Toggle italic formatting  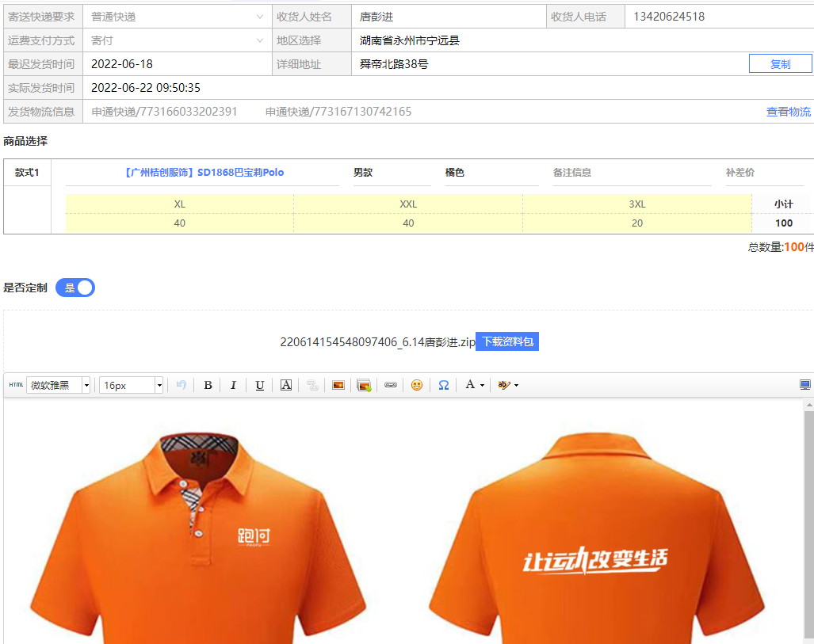(x=234, y=385)
